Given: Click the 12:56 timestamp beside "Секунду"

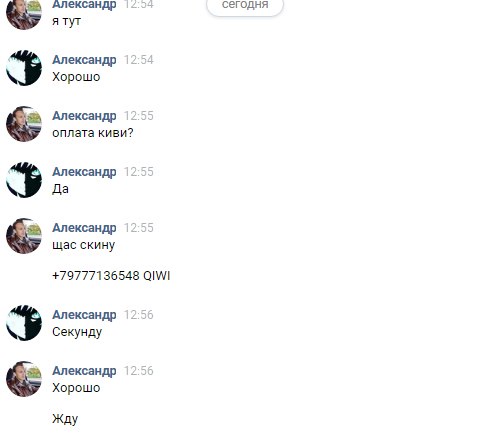Looking at the screenshot, I should 139,315.
